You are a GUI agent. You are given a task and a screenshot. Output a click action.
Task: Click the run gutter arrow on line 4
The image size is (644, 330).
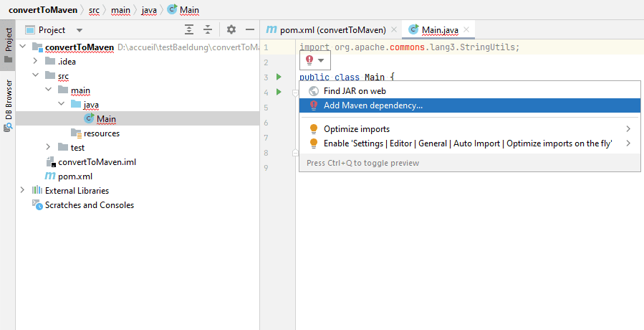[279, 92]
